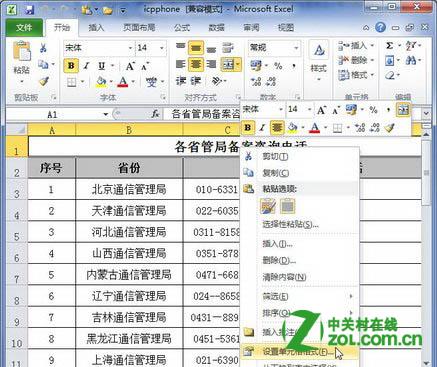Screen dimensions: 437x367
Task: Click the fx Insert Function button
Action: pos(155,114)
